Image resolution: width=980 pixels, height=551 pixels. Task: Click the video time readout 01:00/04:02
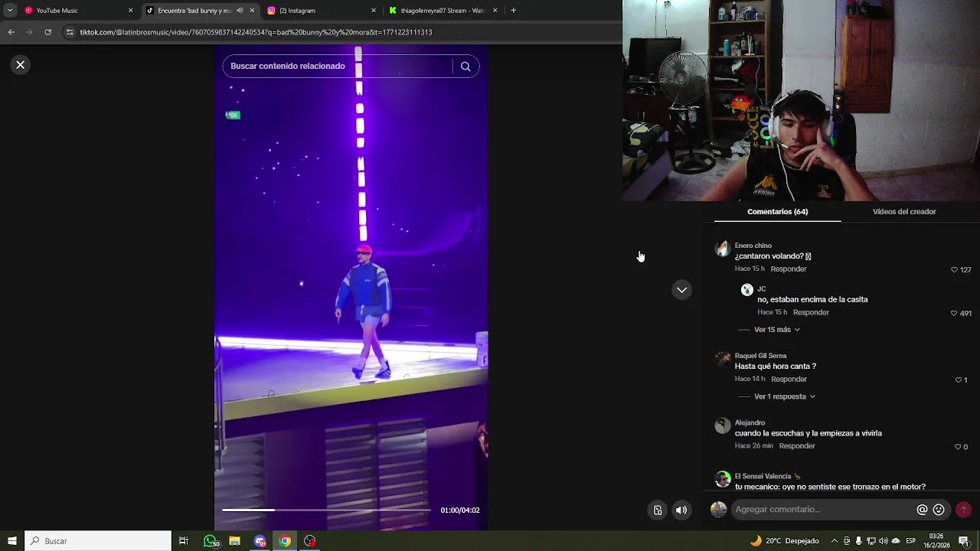click(460, 510)
